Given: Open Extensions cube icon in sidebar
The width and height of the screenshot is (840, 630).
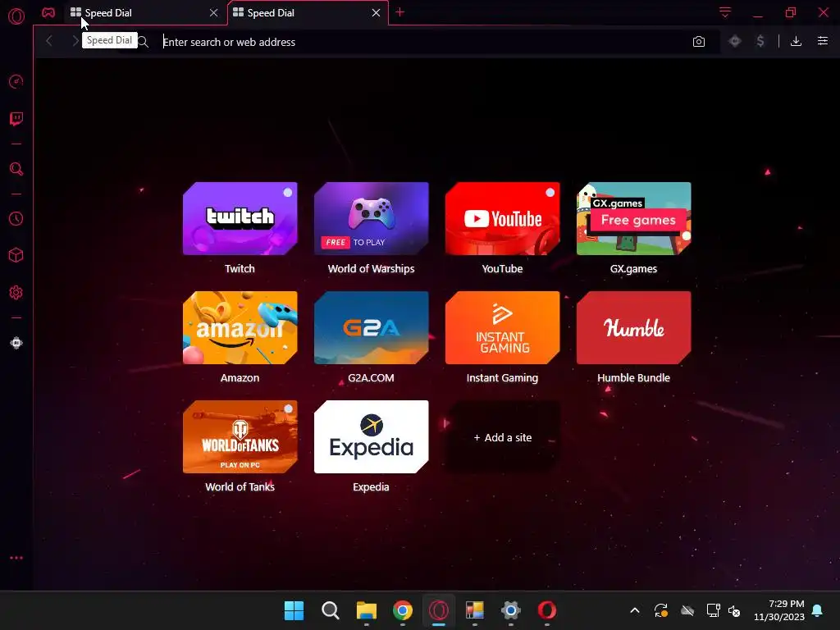Looking at the screenshot, I should 16,255.
